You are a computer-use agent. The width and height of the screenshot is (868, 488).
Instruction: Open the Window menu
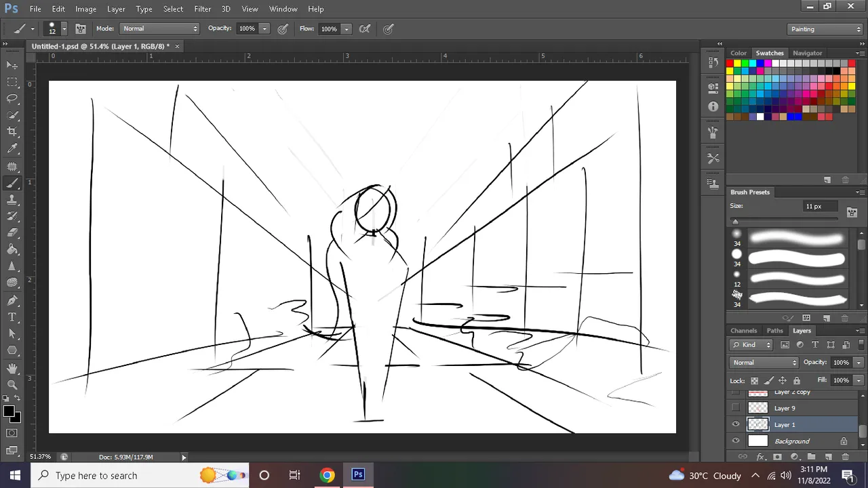(283, 9)
